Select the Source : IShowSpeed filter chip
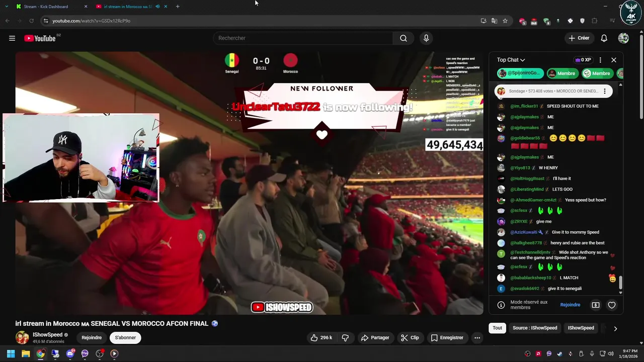Image resolution: width=644 pixels, height=362 pixels. 535,328
